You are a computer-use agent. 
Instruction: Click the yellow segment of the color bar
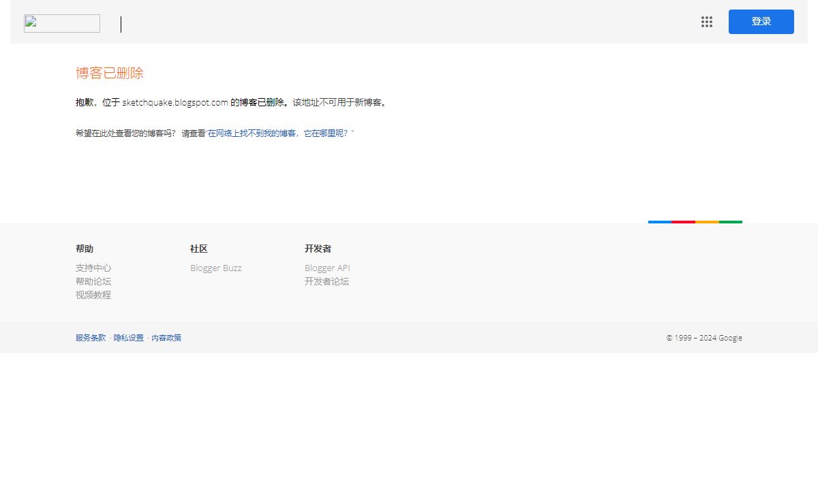(707, 222)
